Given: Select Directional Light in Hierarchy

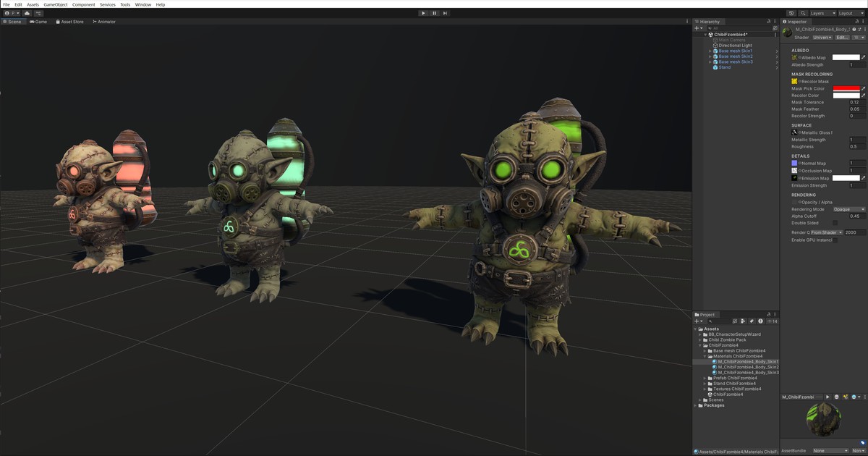Looking at the screenshot, I should [x=735, y=46].
